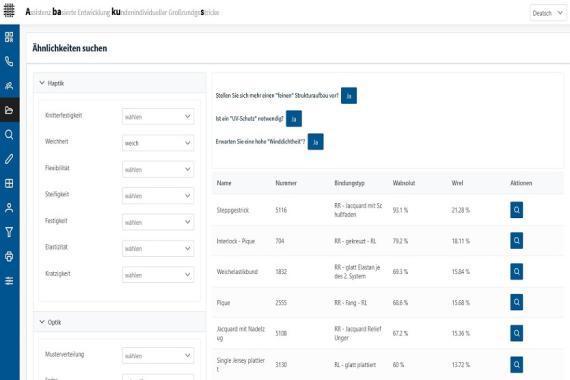
Task: Click number 1832 in the table
Action: (281, 272)
